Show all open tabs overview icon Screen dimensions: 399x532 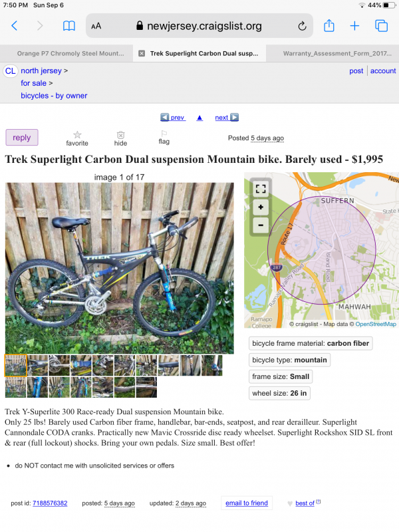click(381, 26)
